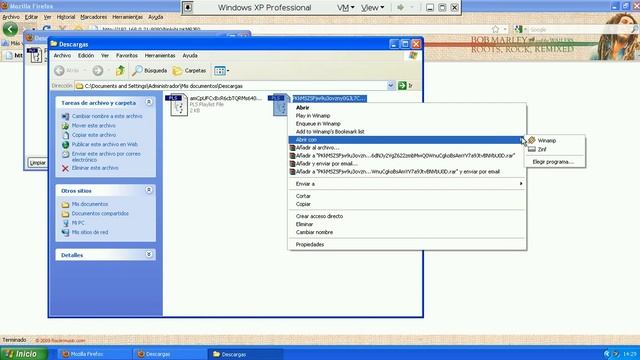Open Marcadores menu in Firefox
Viewport: 640px width, 360px height.
click(x=93, y=17)
